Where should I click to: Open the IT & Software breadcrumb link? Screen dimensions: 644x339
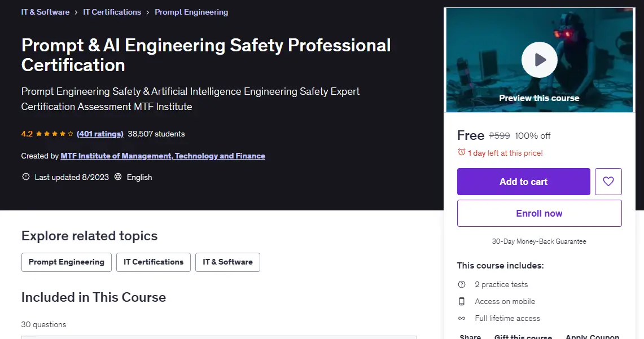coord(45,12)
